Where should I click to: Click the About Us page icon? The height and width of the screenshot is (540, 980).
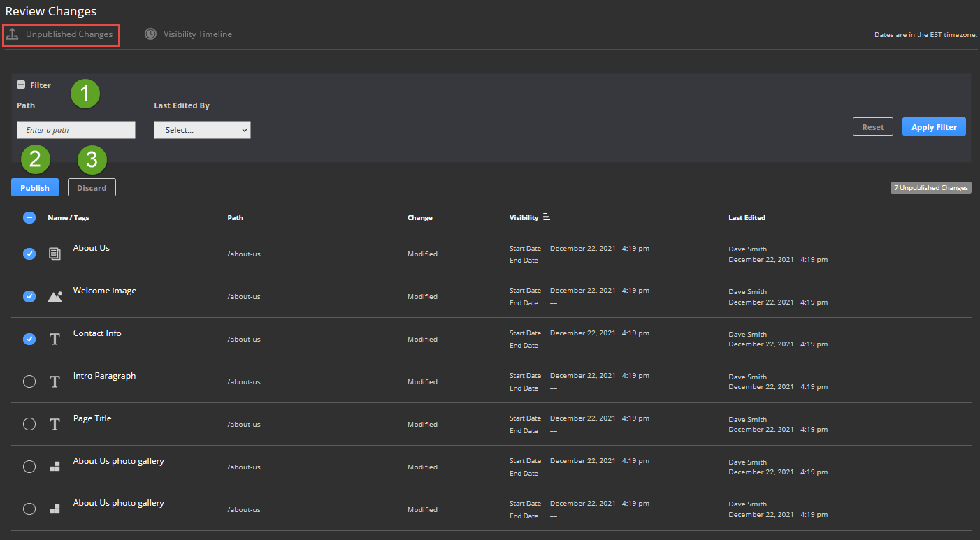55,254
